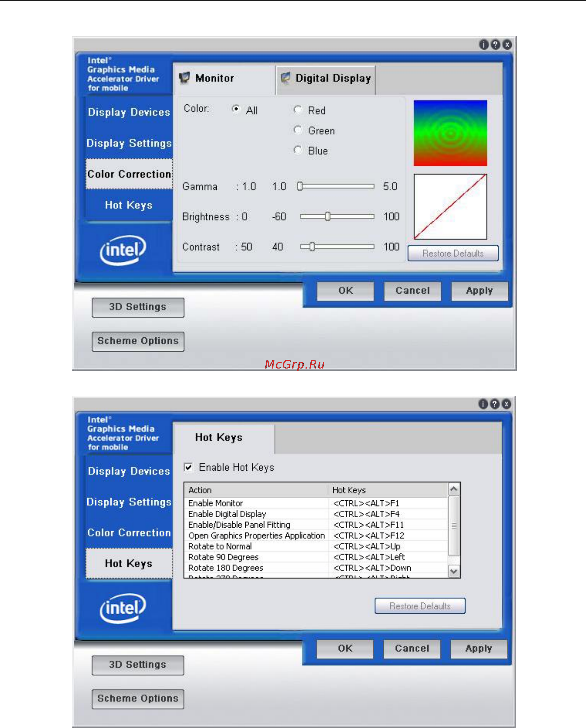Select the All color radio button
The image size is (586, 728).
coord(236,109)
